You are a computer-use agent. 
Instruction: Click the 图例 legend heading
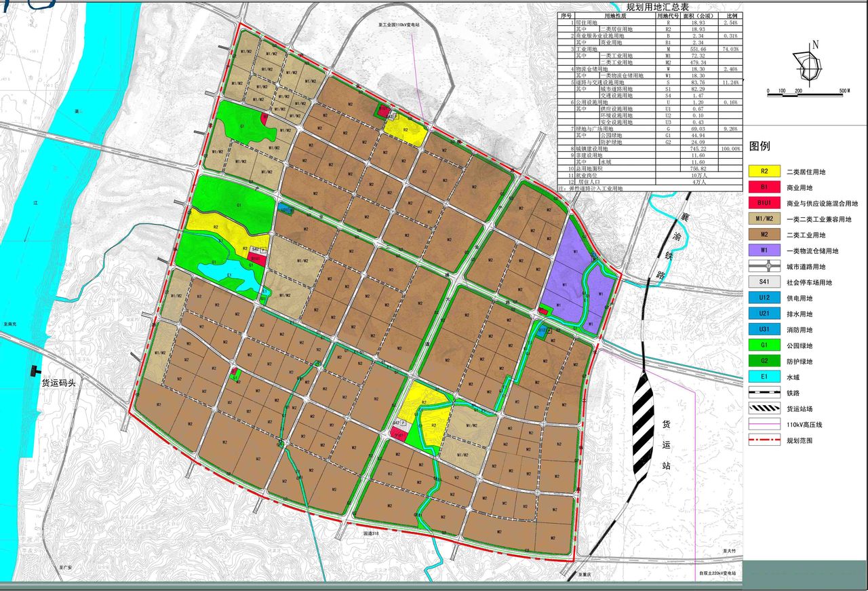759,146
